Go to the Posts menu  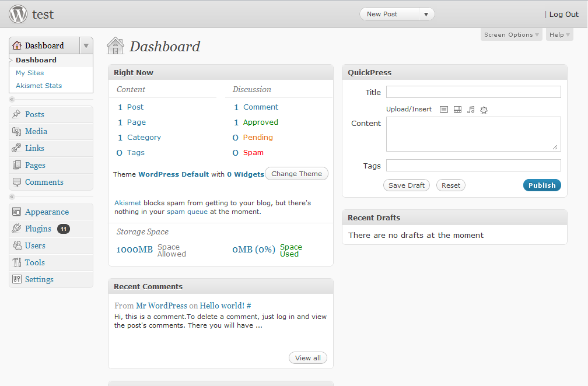coord(34,114)
